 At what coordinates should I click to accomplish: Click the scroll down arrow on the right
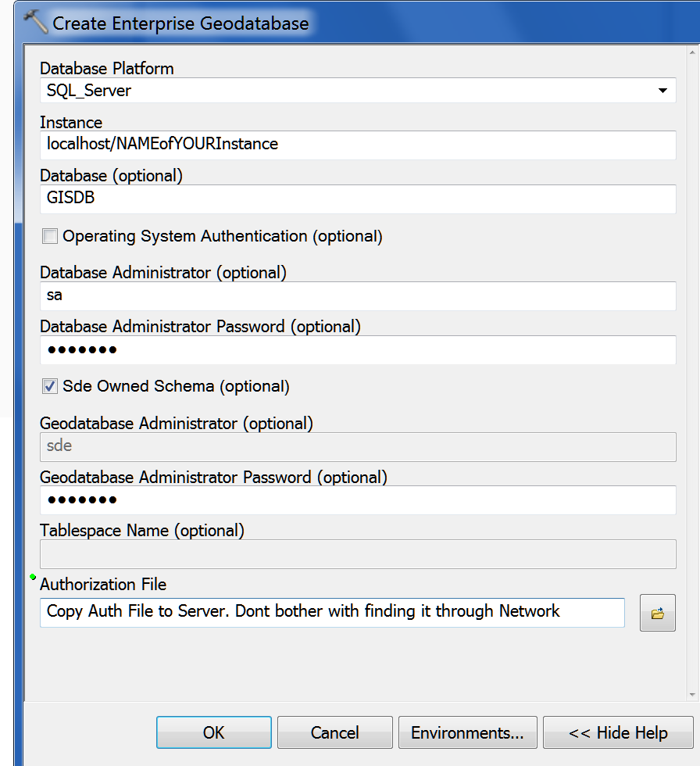(692, 694)
